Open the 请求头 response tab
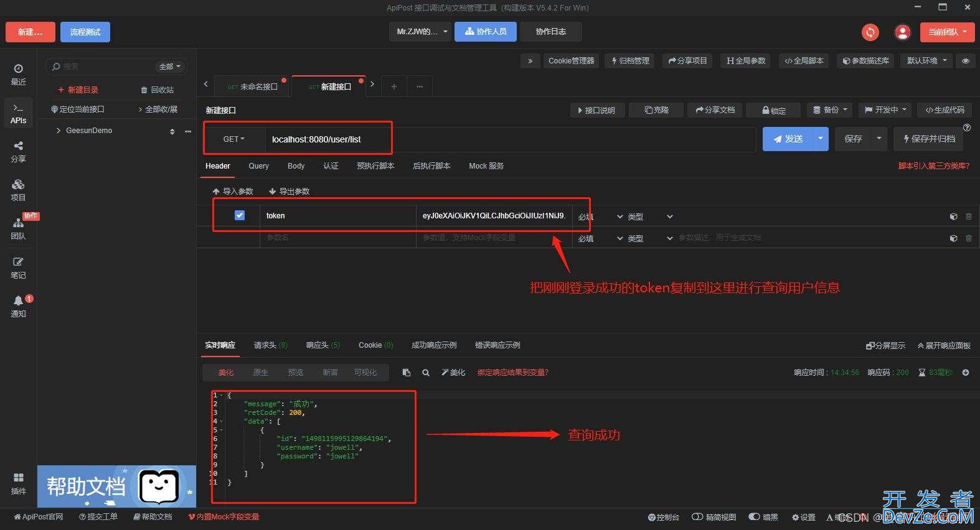Viewport: 980px width, 530px height. point(270,345)
